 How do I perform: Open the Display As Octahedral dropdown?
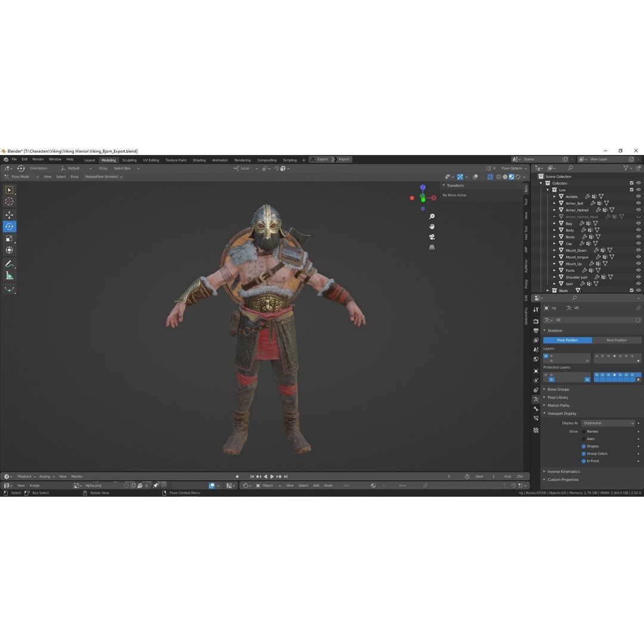click(608, 423)
